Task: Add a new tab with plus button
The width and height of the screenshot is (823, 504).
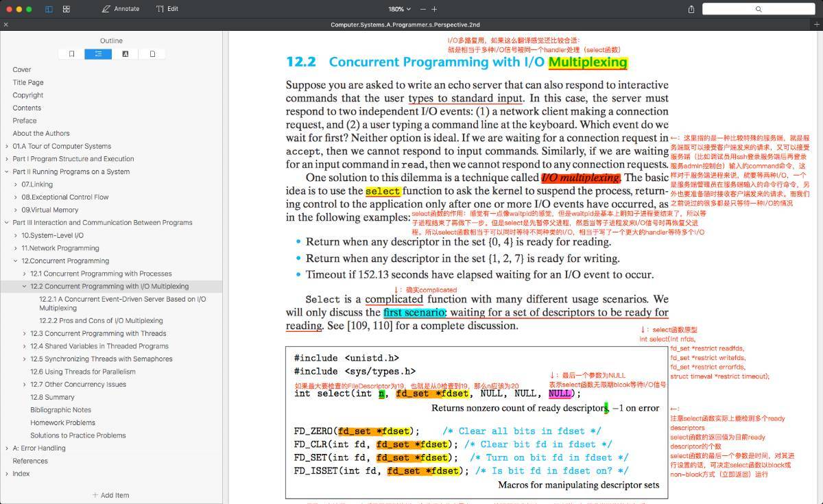Action: pyautogui.click(x=817, y=25)
